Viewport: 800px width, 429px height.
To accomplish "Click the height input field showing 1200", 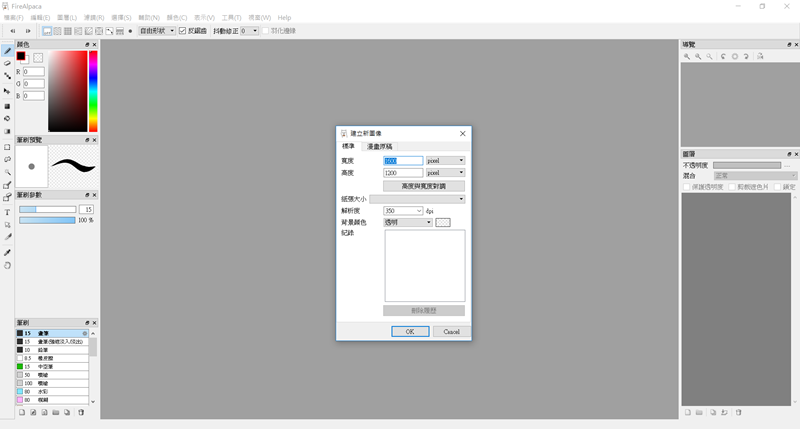I will (x=403, y=173).
